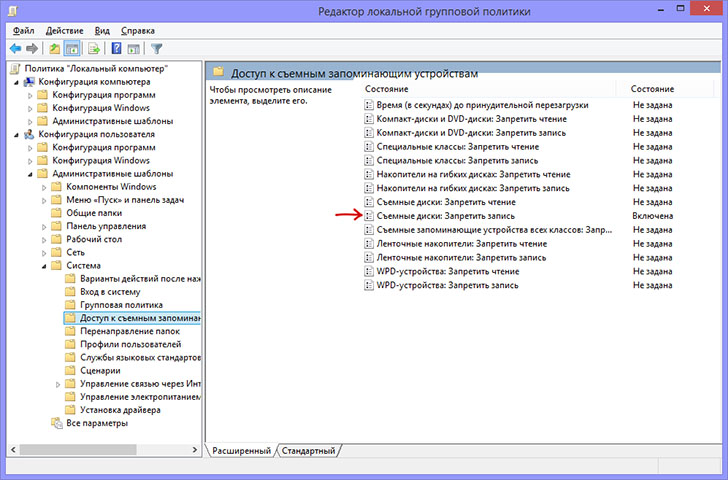Collapse the Система folder in tree

tap(44, 265)
